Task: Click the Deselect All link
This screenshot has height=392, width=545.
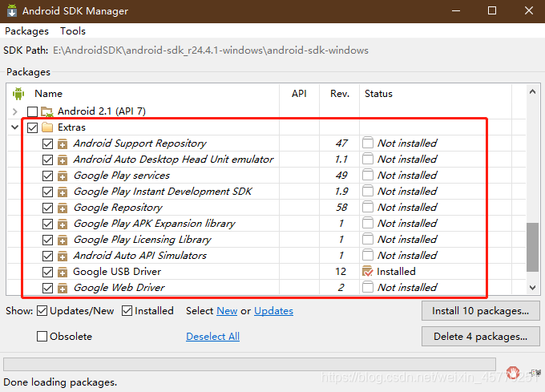Action: point(212,337)
